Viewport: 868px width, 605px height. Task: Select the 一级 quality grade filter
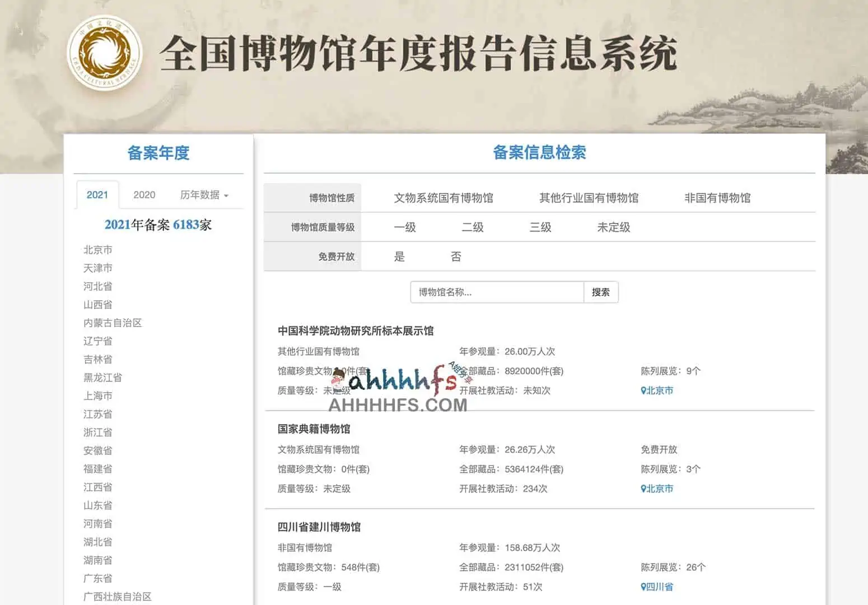point(405,227)
